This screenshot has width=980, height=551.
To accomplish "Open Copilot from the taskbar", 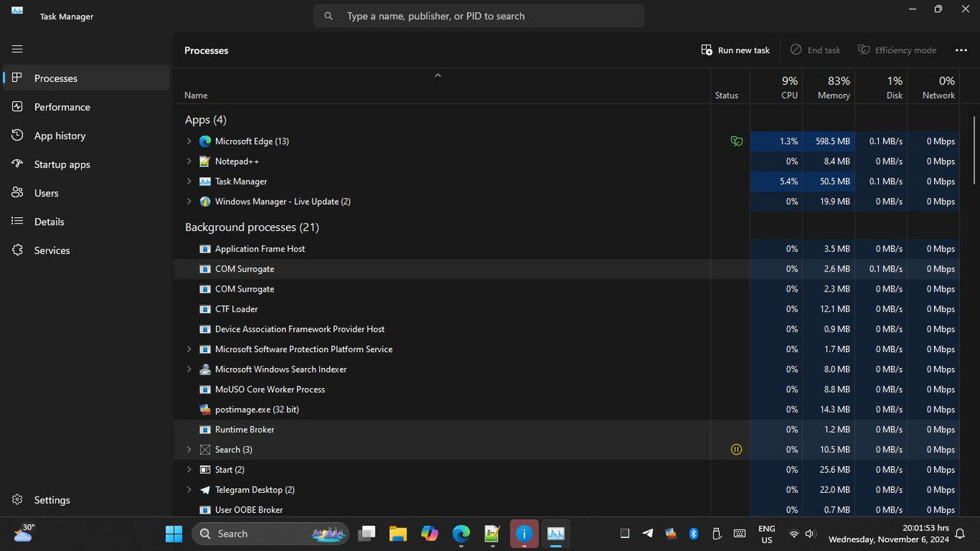I will tap(430, 533).
